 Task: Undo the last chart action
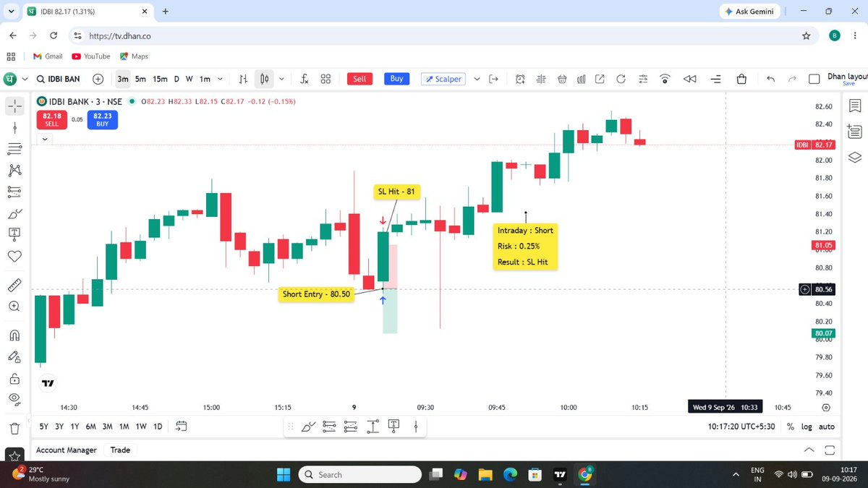point(770,79)
